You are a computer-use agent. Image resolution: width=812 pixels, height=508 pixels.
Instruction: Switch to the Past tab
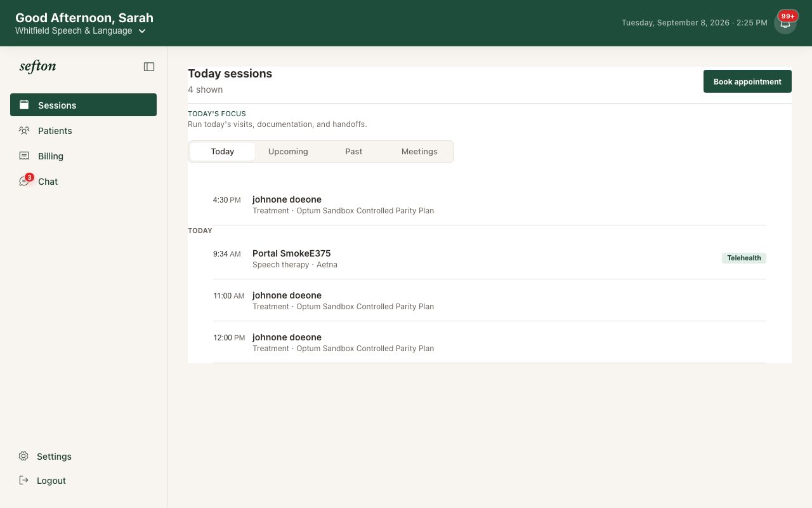354,152
